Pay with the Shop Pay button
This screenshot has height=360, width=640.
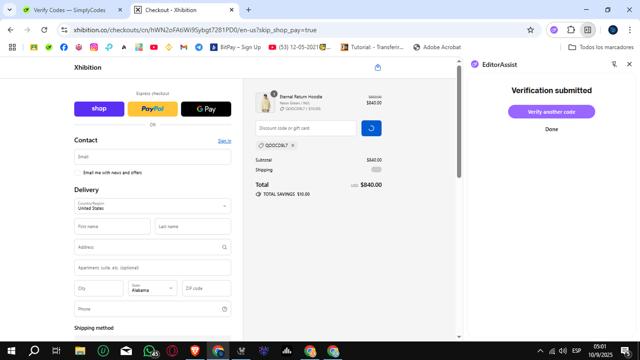point(99,109)
